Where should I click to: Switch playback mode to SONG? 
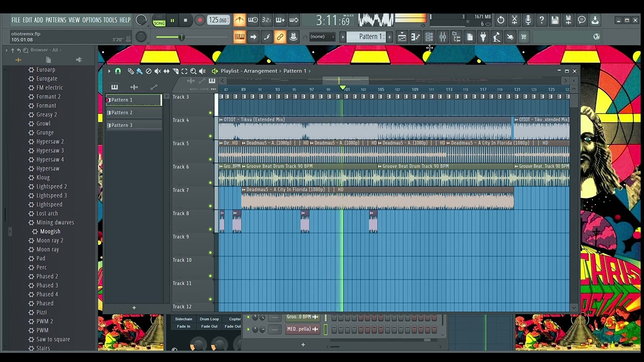click(x=159, y=23)
